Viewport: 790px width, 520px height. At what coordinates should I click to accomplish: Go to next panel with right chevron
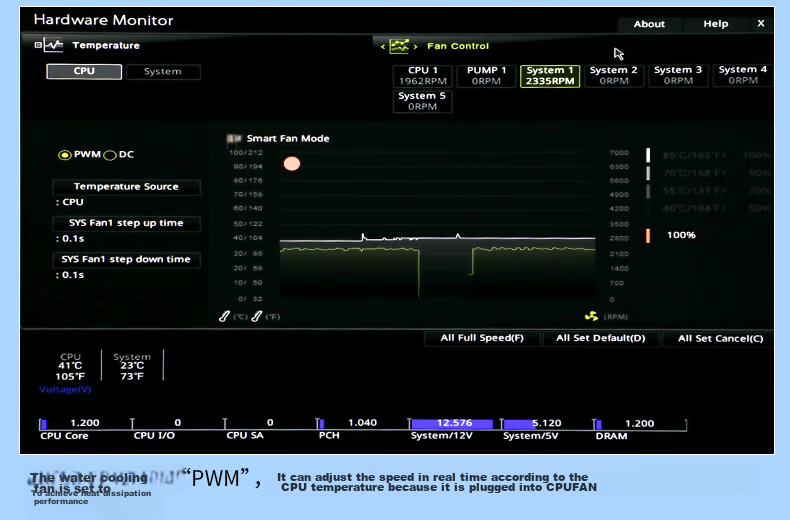tap(415, 46)
